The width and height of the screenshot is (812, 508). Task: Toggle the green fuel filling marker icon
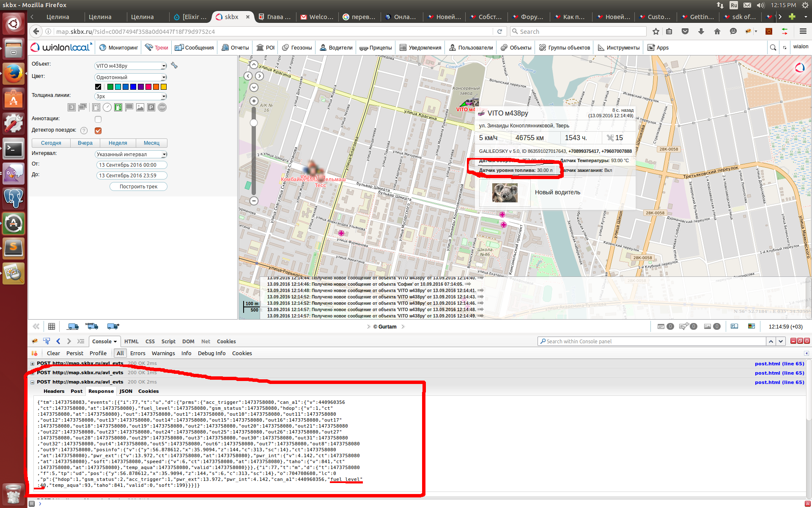coord(118,108)
